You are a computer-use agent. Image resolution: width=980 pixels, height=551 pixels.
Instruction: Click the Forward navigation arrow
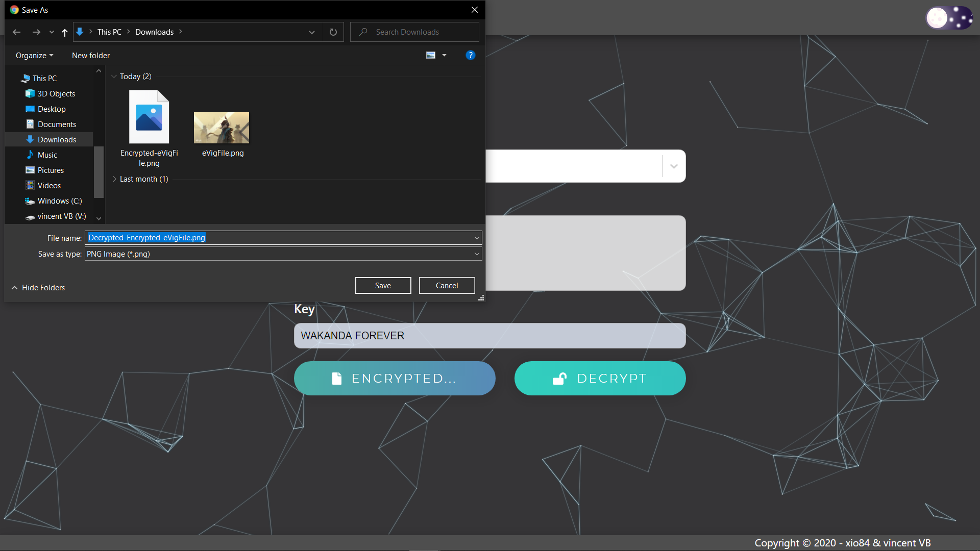pyautogui.click(x=36, y=32)
